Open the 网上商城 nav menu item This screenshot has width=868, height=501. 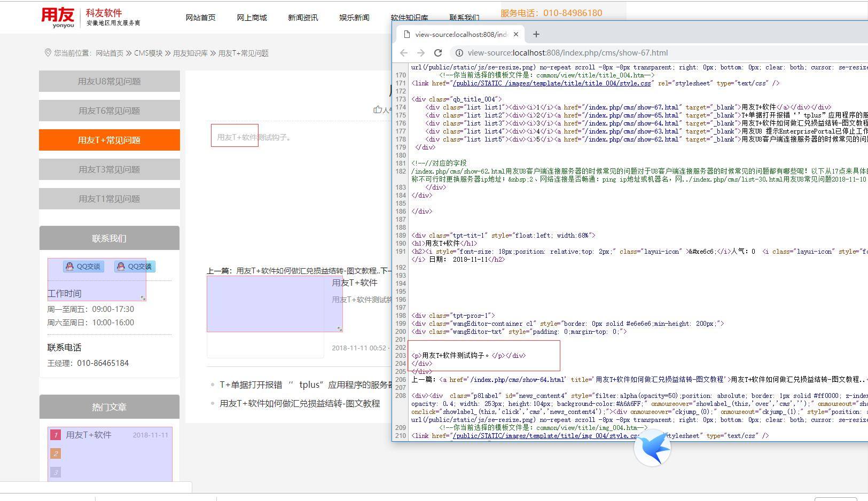coord(252,18)
